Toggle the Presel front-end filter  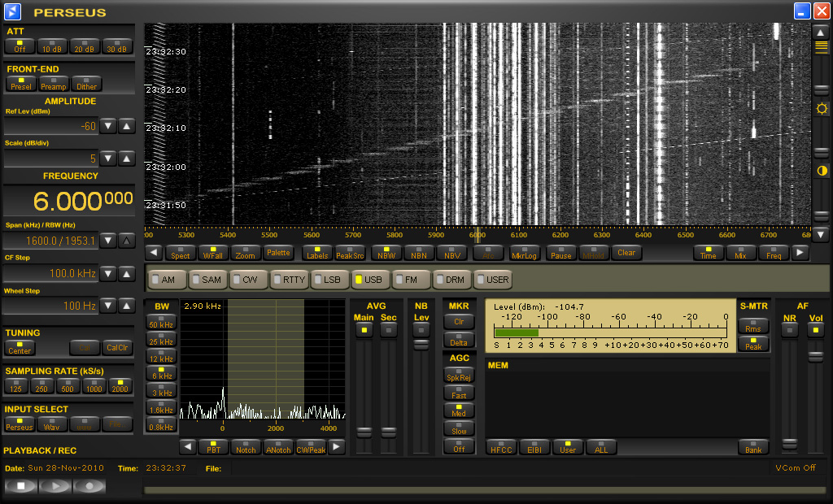[x=20, y=84]
